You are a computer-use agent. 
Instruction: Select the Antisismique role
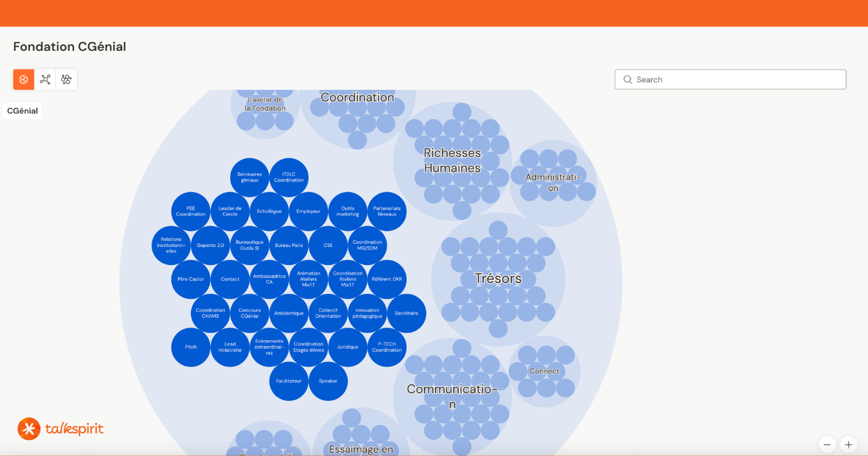[x=289, y=313]
